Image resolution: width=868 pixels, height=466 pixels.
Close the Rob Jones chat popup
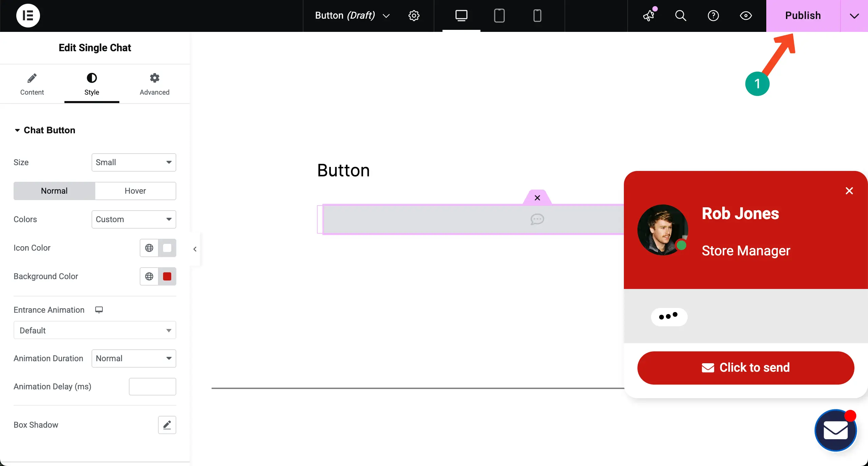point(849,191)
